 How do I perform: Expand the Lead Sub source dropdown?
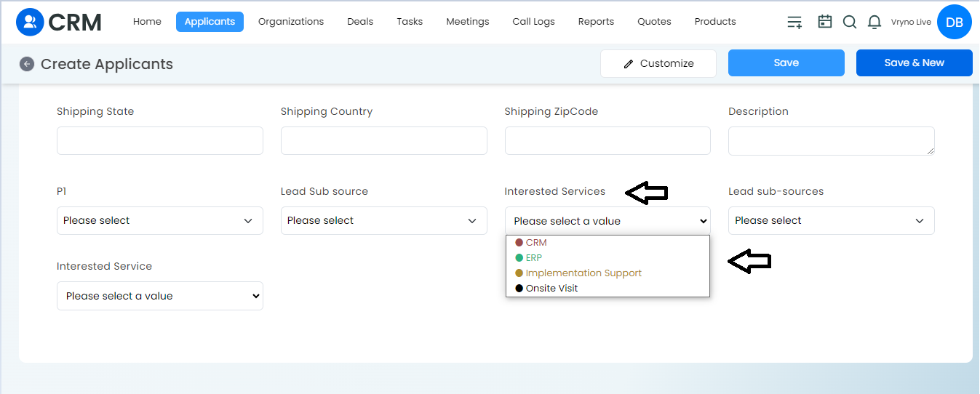click(384, 220)
